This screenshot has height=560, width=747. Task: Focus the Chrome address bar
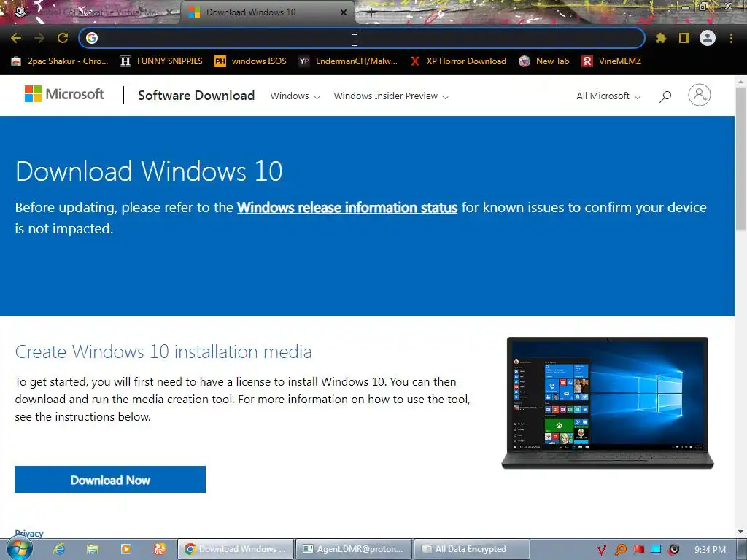click(362, 38)
